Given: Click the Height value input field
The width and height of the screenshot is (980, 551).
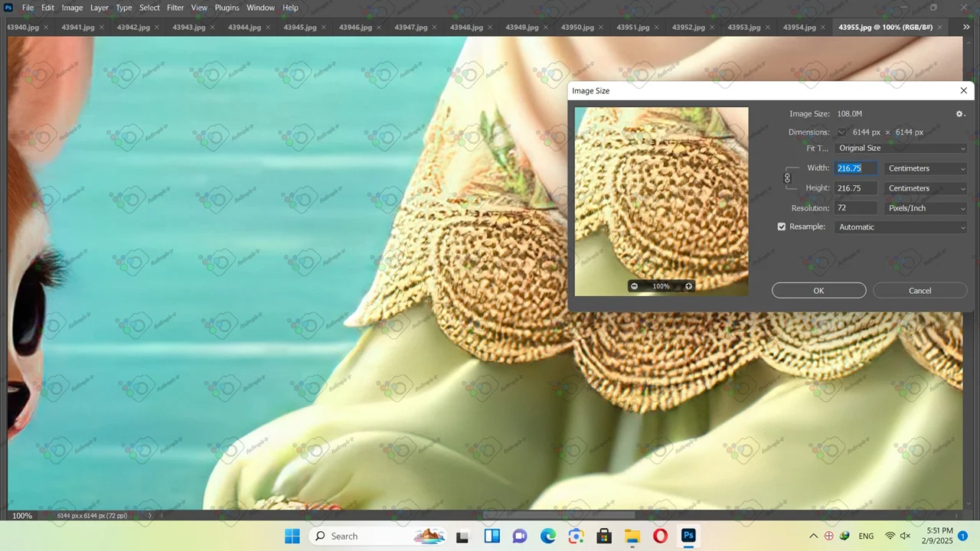Looking at the screenshot, I should coord(855,188).
